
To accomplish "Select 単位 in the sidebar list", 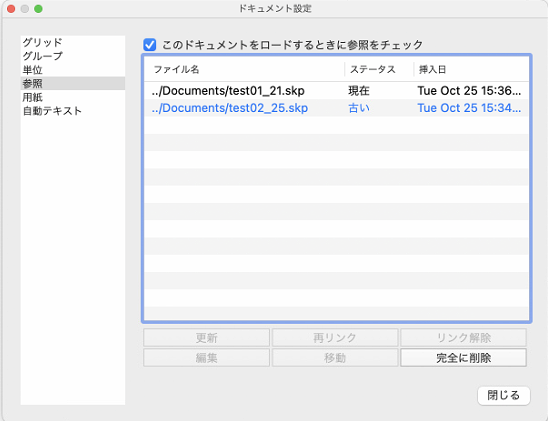I will point(73,70).
